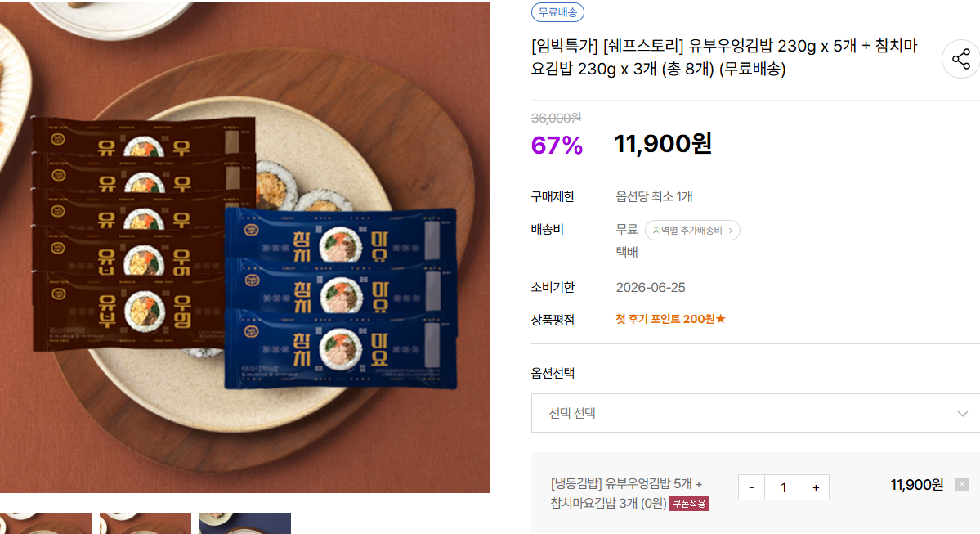Decrease quantity with the minus button
The height and width of the screenshot is (534, 980).
pyautogui.click(x=751, y=487)
